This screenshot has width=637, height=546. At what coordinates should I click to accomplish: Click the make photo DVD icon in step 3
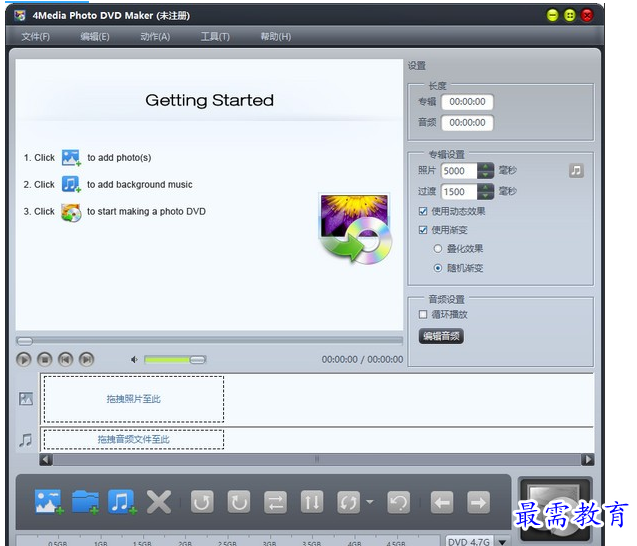point(71,212)
